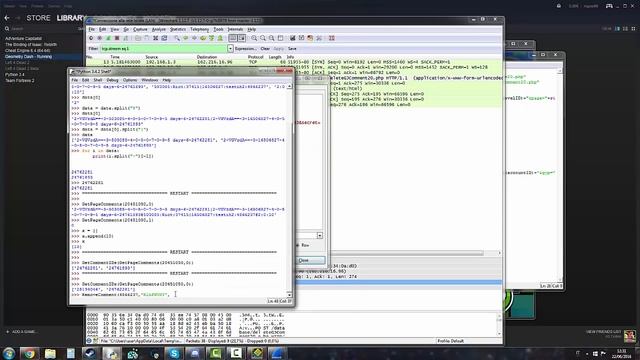Click the Expression button next to filter
This screenshot has height=360, width=640.
pyautogui.click(x=245, y=49)
